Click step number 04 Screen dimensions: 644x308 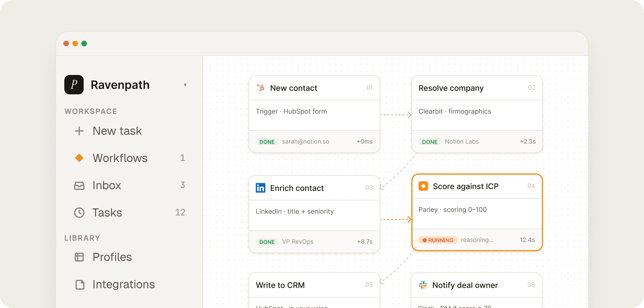(531, 186)
